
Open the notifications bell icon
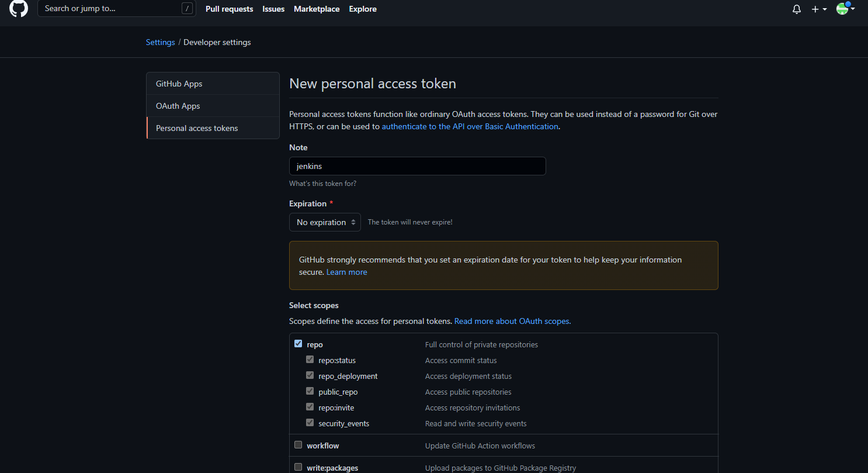[x=797, y=9]
